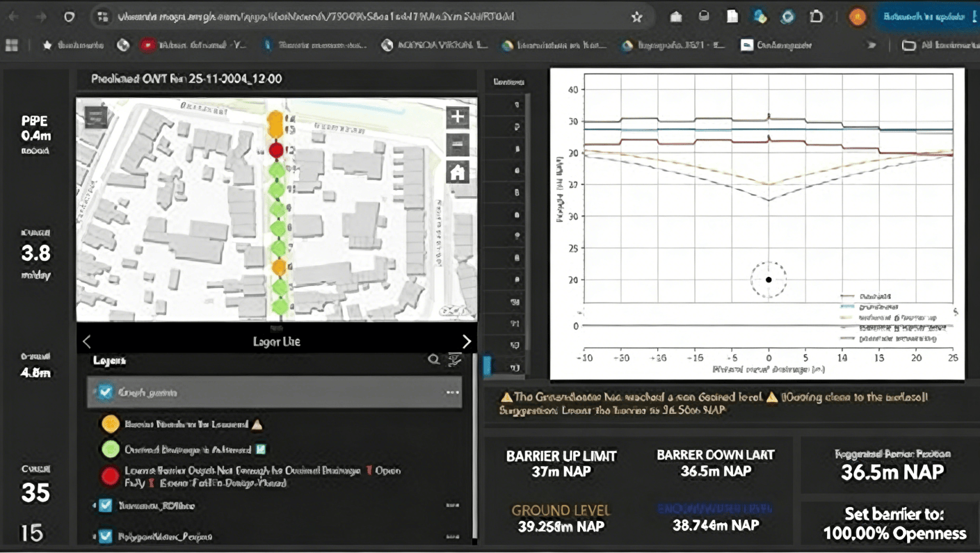Go to previous panel using left arrow below map

pyautogui.click(x=87, y=342)
